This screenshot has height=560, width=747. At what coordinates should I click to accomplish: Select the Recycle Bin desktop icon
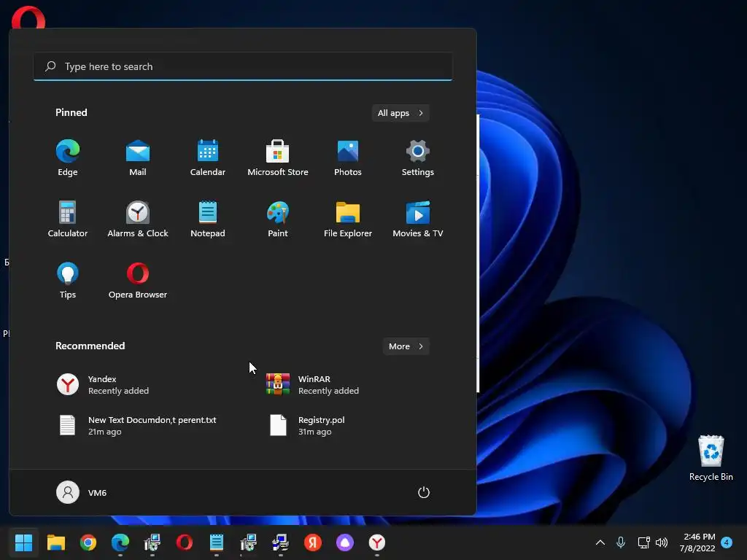click(711, 458)
